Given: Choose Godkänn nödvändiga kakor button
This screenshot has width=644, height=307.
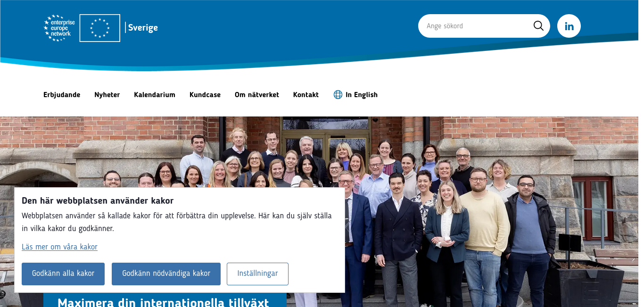Looking at the screenshot, I should point(166,274).
